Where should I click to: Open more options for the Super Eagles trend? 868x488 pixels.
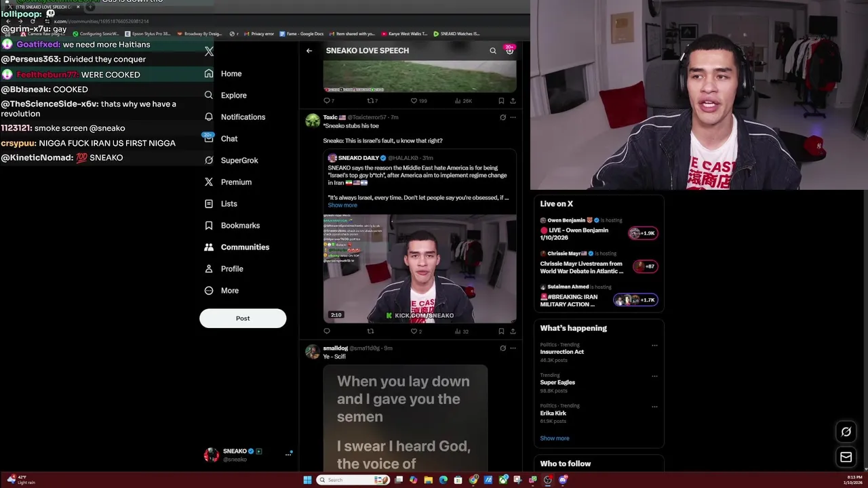click(x=654, y=376)
